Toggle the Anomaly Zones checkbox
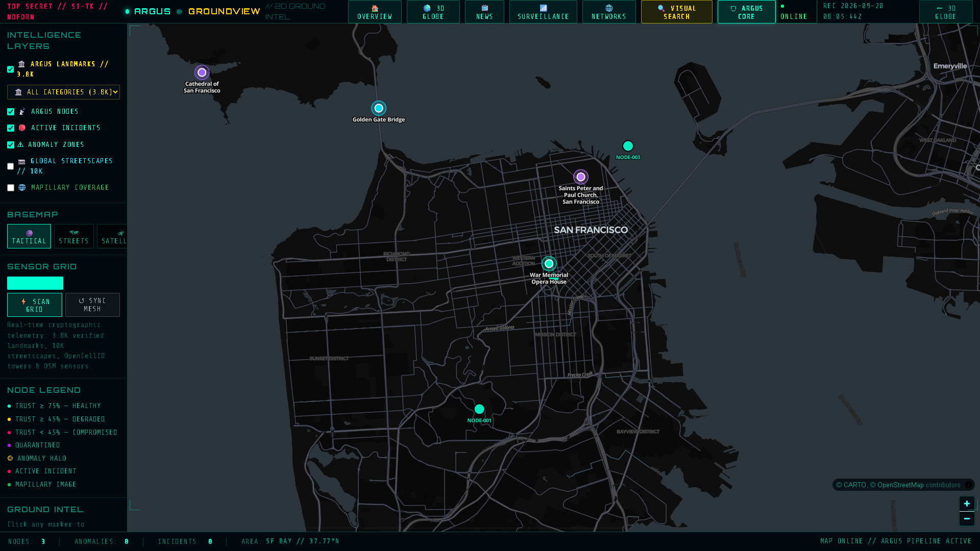 11,145
